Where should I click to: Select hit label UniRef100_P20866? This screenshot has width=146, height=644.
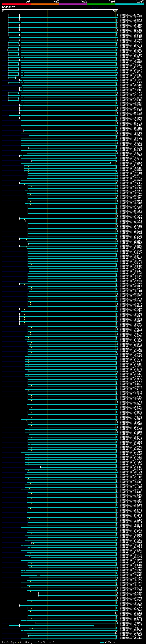[131, 550]
